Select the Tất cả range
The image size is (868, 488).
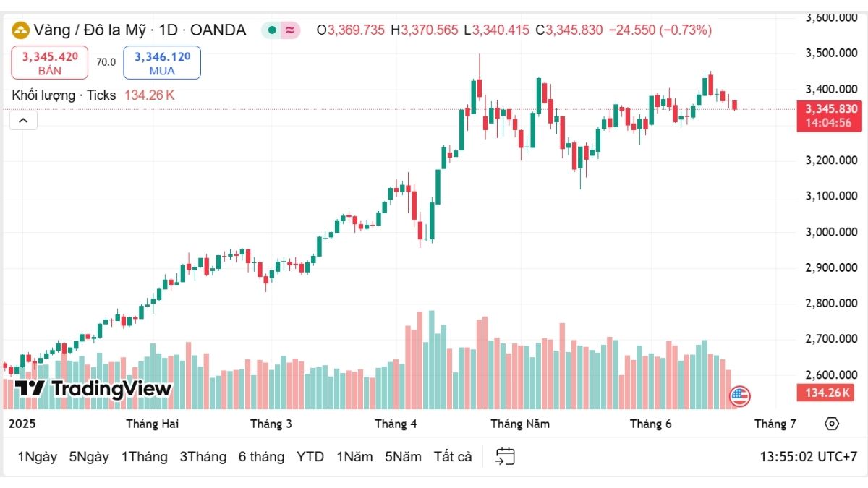coord(453,457)
